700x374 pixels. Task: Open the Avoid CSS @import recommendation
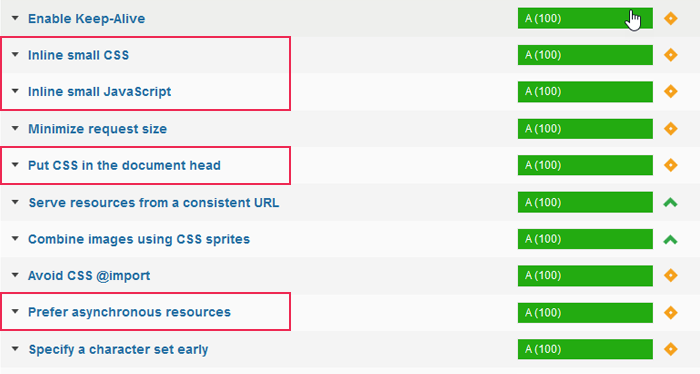89,276
